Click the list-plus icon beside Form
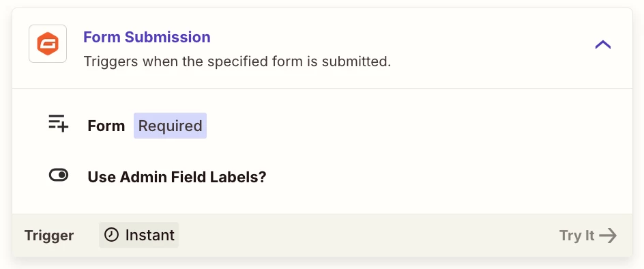The height and width of the screenshot is (269, 644). pos(58,124)
